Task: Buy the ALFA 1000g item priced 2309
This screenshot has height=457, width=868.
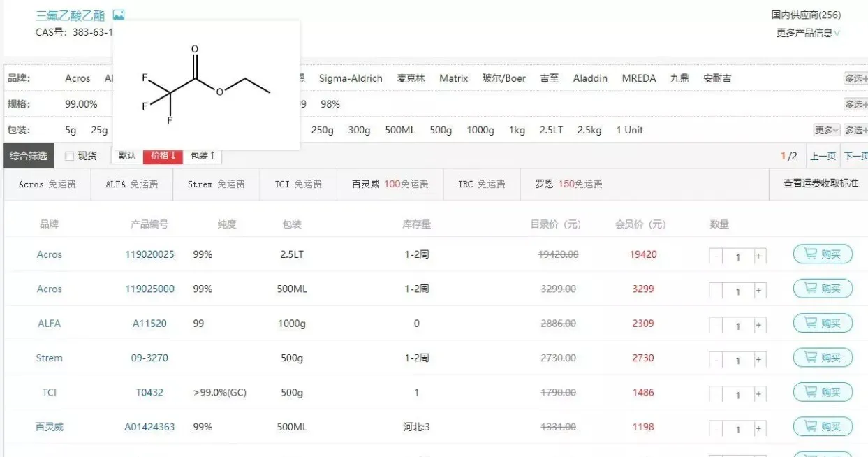Action: 823,323
